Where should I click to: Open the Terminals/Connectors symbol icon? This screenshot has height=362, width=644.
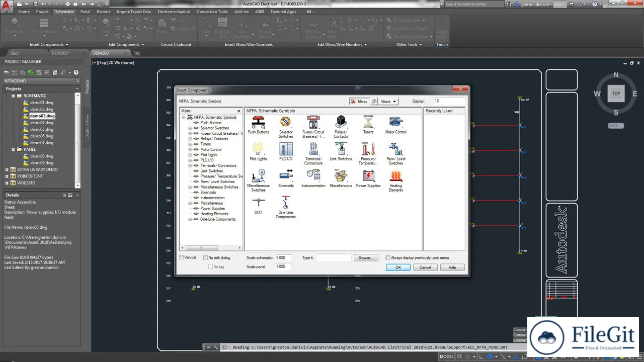pyautogui.click(x=313, y=149)
